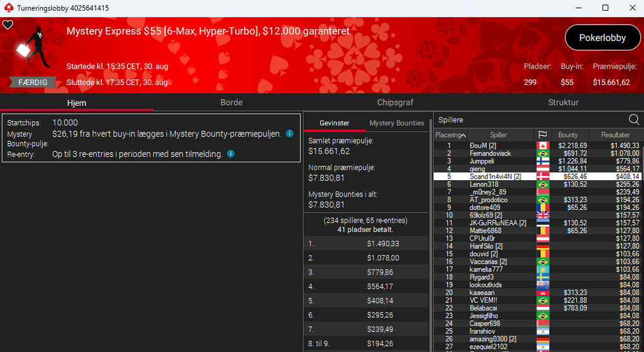The image size is (644, 352).
Task: Select player ĐouM [2] row
Action: pos(538,145)
